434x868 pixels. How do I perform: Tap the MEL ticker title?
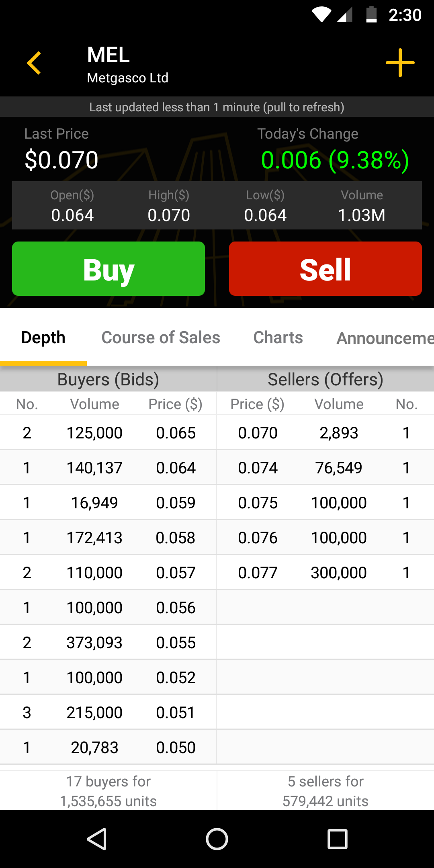pyautogui.click(x=108, y=55)
